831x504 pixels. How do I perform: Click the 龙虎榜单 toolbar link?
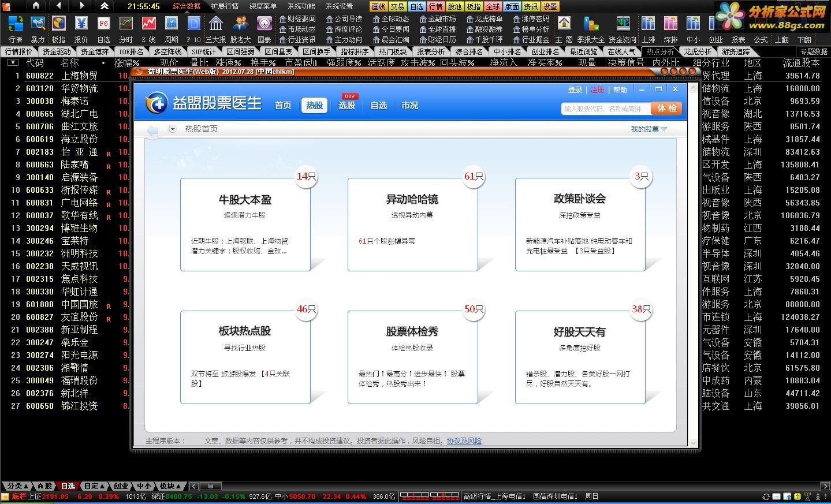(484, 18)
